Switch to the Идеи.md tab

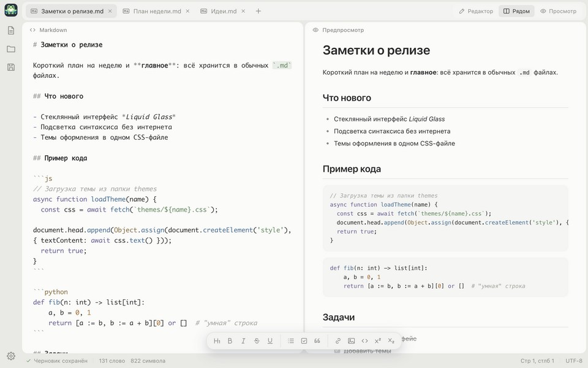tap(224, 11)
